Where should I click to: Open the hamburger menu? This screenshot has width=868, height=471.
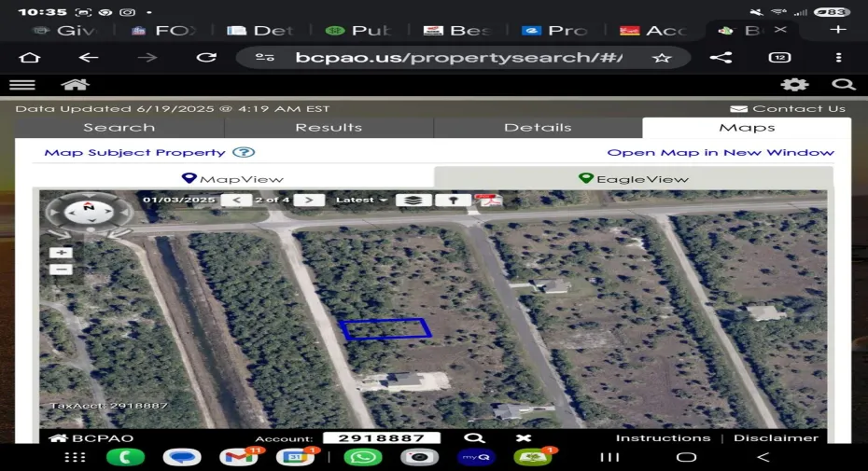[x=21, y=84]
